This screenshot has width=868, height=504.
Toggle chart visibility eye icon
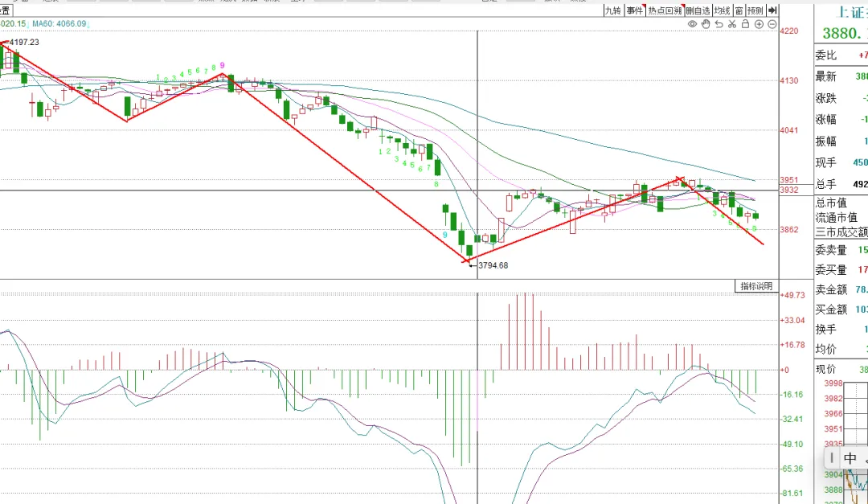coord(692,24)
